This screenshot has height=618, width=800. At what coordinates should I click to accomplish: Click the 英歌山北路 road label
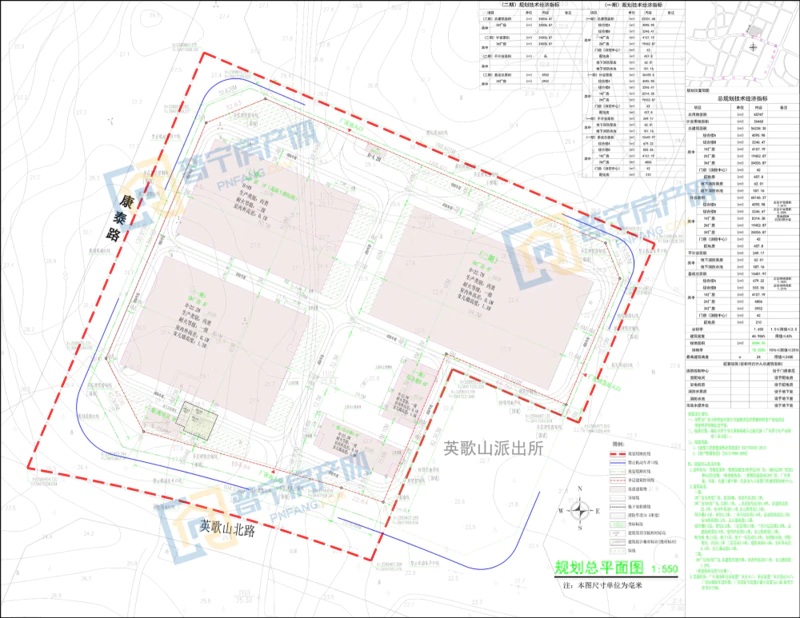233,527
